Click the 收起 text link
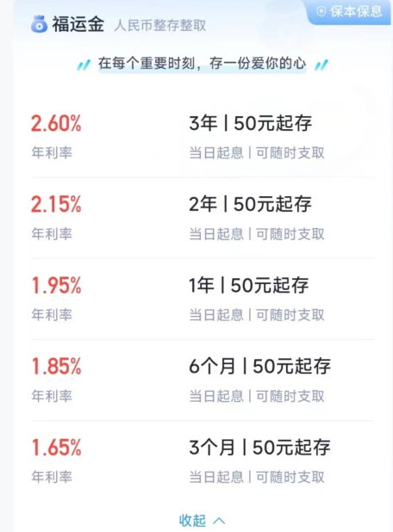The image size is (393, 532). [192, 521]
